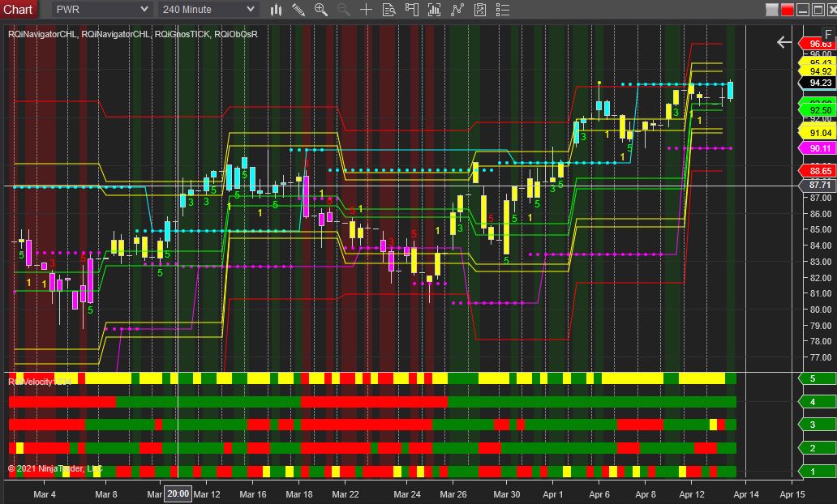Open the instrument dropdown showing PWR
This screenshot has height=504, width=837.
click(101, 10)
